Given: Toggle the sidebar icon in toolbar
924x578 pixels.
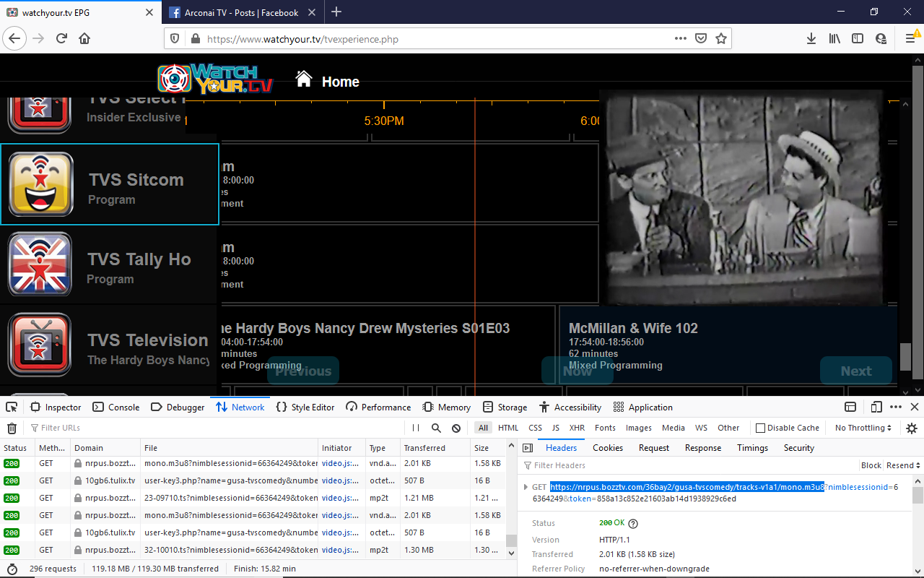Looking at the screenshot, I should point(858,38).
